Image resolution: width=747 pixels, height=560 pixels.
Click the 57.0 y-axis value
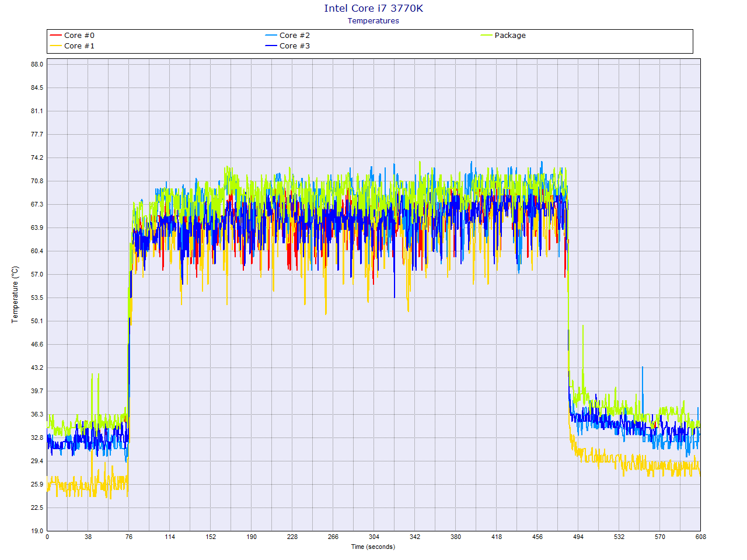pos(37,274)
